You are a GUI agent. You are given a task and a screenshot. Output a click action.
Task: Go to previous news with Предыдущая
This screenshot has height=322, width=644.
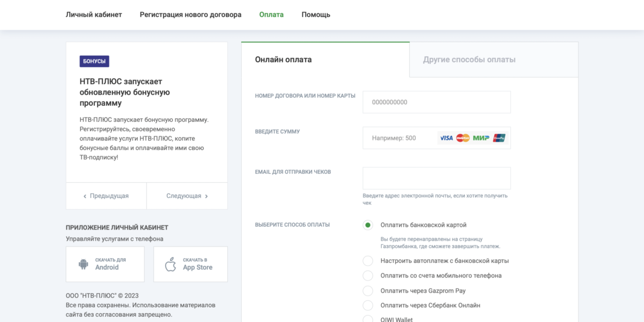point(106,196)
